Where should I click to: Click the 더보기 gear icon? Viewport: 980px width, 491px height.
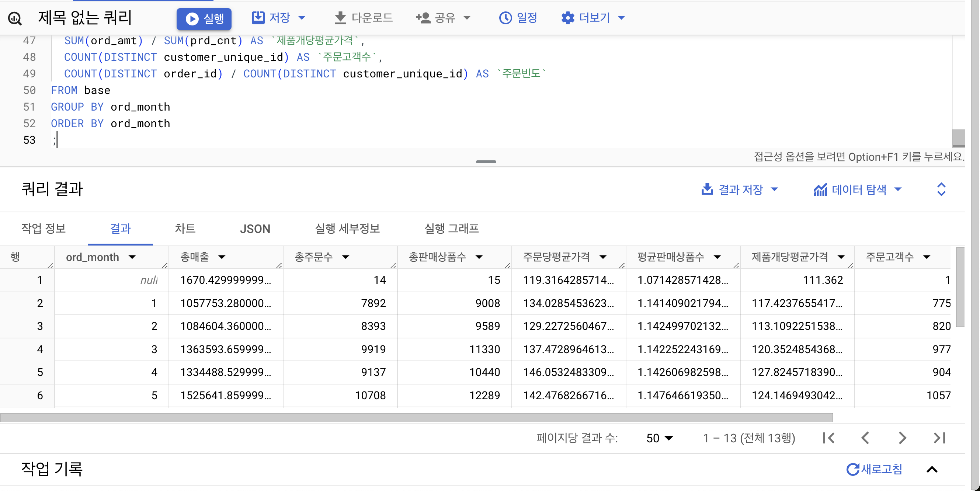pos(567,18)
